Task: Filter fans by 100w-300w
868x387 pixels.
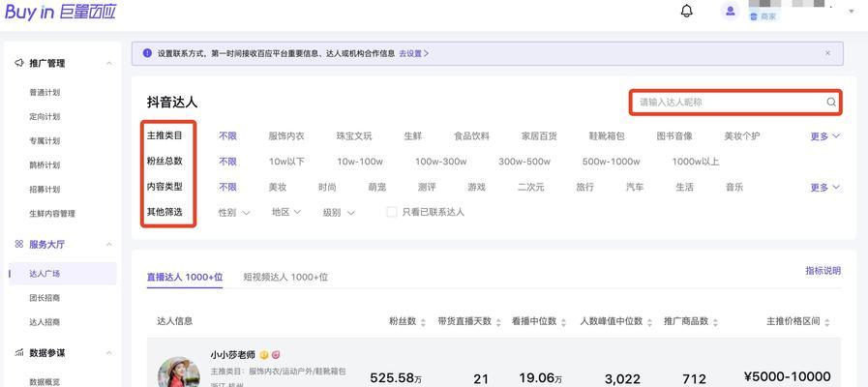Action: tap(440, 162)
